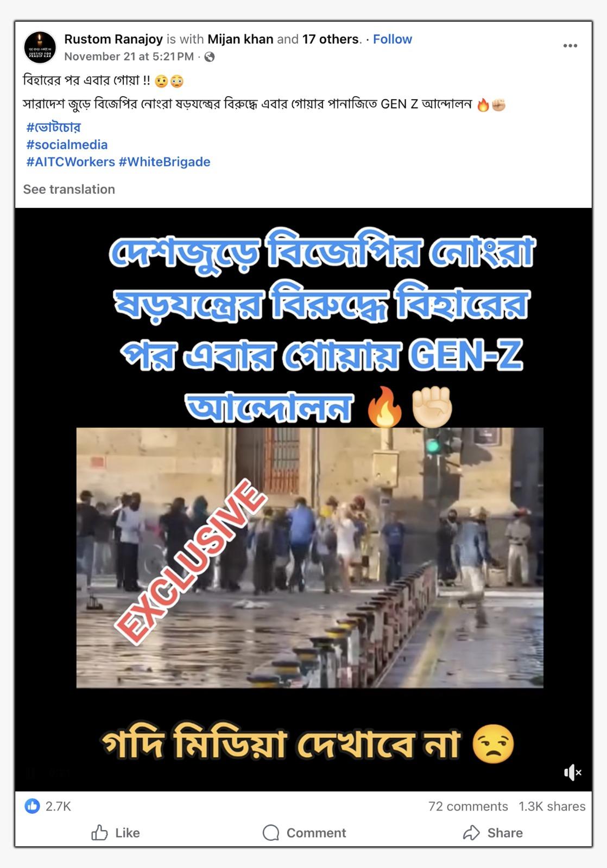Open the Rustom Ranajoy name link
This screenshot has height=868, width=607.
[x=113, y=39]
